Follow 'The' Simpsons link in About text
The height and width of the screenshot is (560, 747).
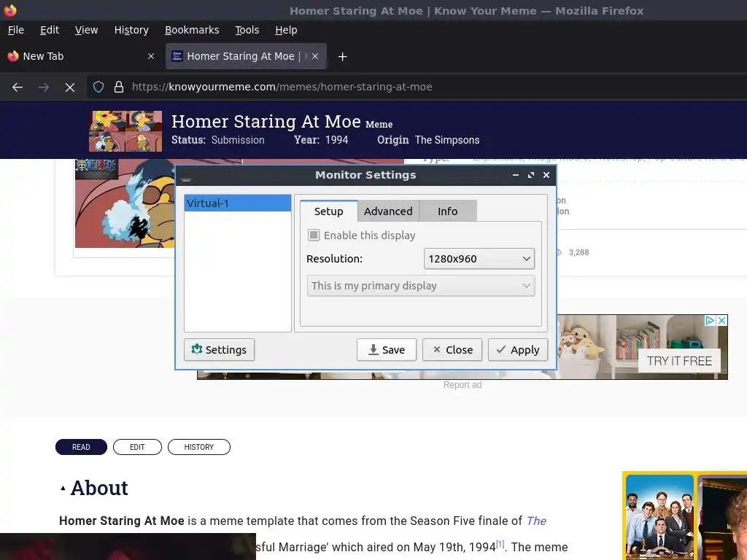(536, 521)
